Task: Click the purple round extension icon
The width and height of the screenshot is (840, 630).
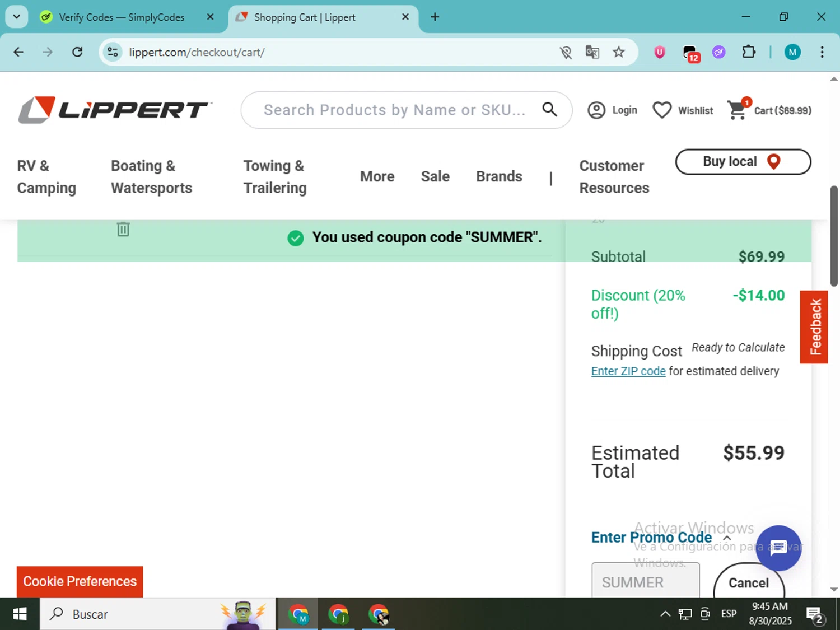Action: click(x=718, y=52)
